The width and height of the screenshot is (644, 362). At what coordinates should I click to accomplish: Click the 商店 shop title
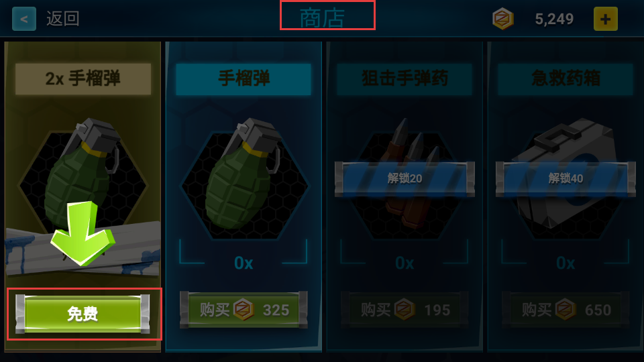(323, 19)
